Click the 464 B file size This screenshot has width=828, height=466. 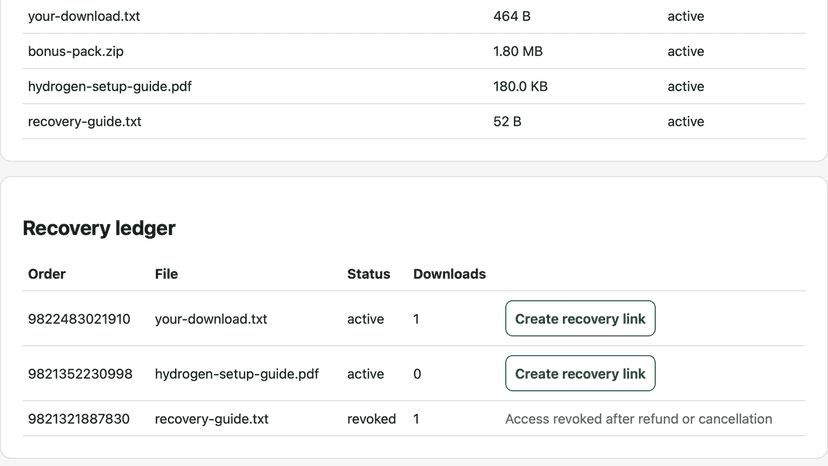512,16
